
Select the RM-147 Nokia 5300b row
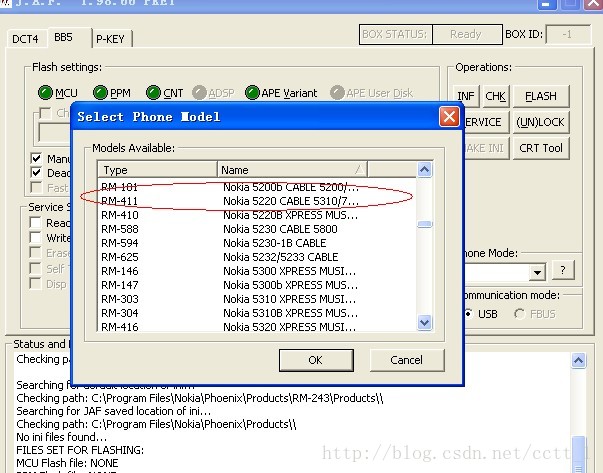click(x=257, y=285)
